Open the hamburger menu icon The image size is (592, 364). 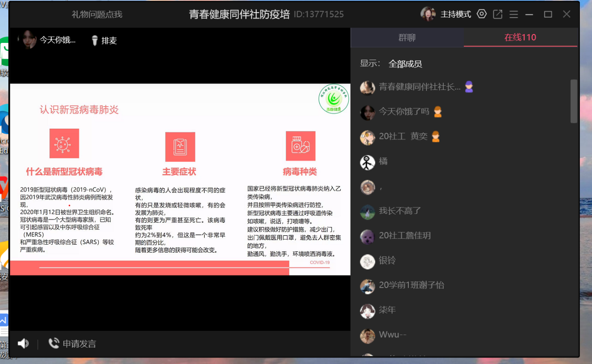click(514, 14)
